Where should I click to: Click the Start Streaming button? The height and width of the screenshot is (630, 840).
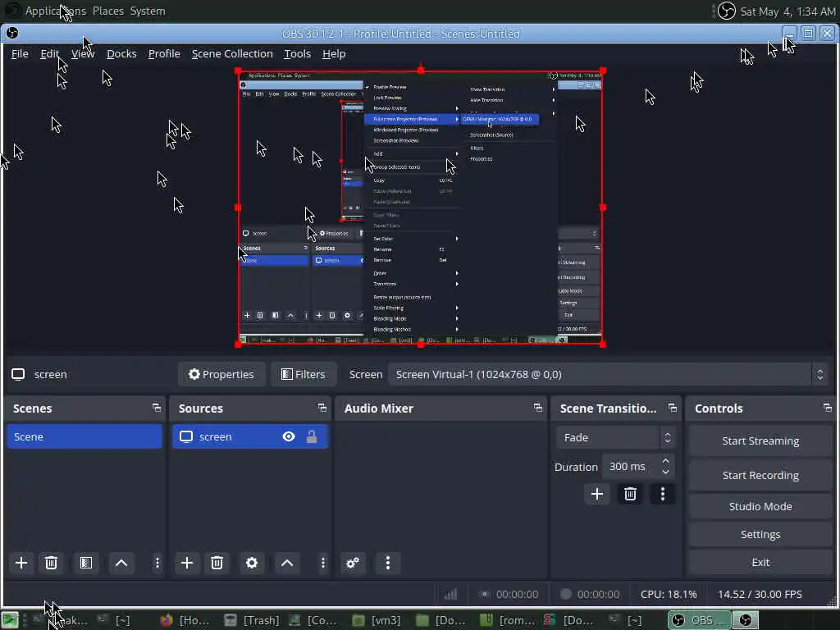pyautogui.click(x=760, y=441)
